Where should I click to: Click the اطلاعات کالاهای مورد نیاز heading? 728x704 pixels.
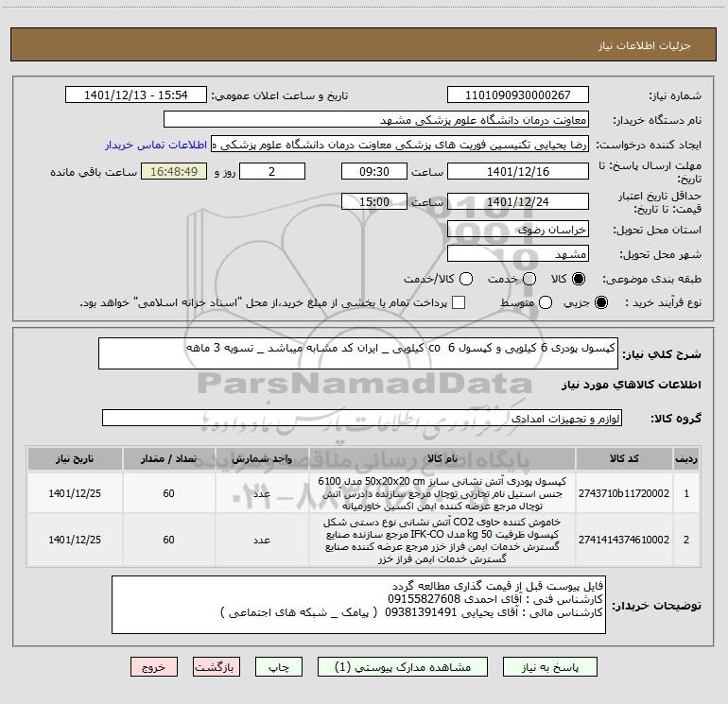pos(632,385)
